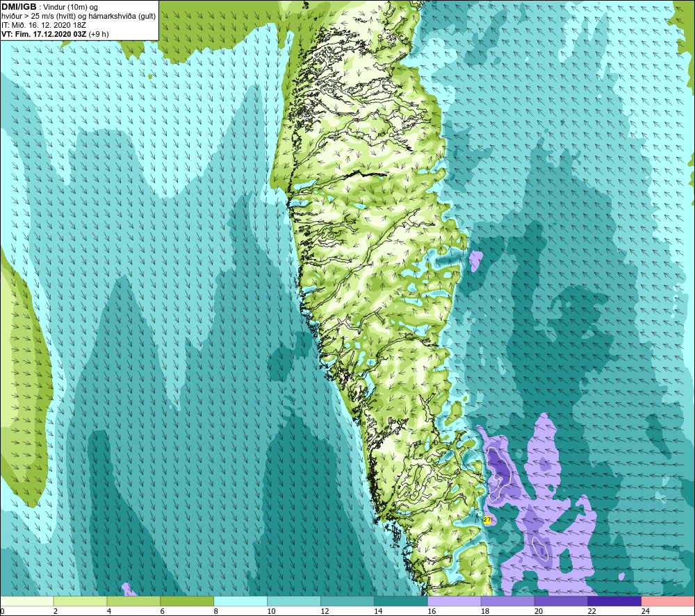Image resolution: width=695 pixels, height=616 pixels.
Task: Click the 'IT: Mið. 16. 12. 2020 18Z' line
Action: [43, 25]
